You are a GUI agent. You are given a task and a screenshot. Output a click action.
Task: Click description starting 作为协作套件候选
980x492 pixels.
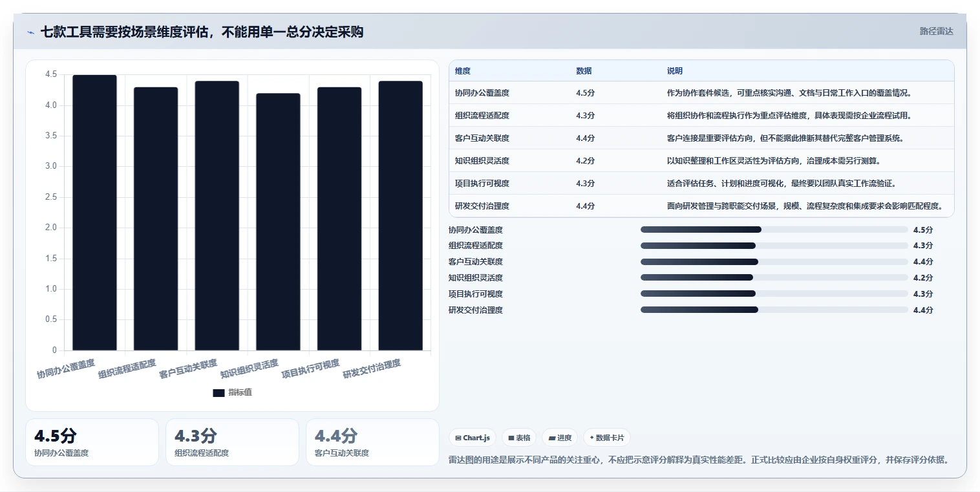click(789, 93)
